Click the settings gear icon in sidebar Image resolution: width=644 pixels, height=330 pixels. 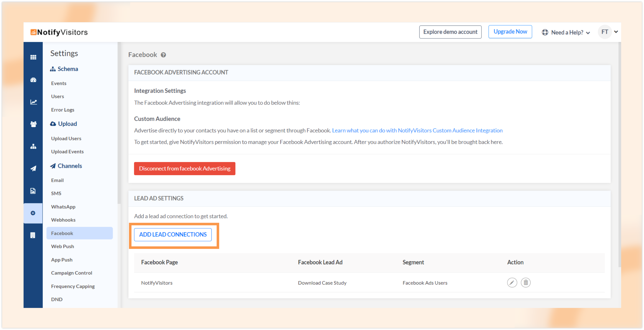pos(33,213)
